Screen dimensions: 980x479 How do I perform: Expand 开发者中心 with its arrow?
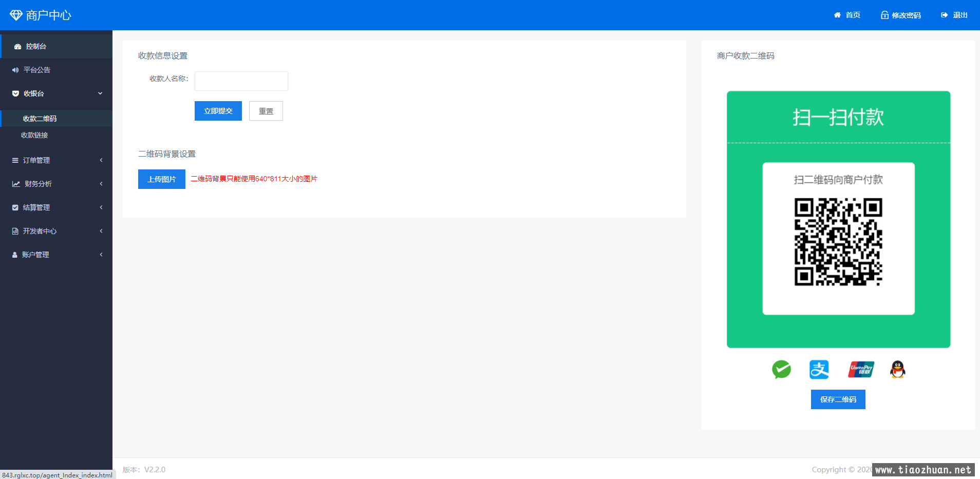coord(101,231)
